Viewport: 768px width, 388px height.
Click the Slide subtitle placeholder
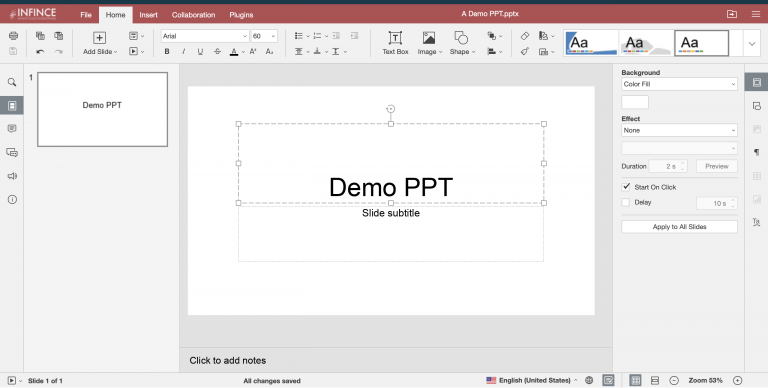[x=391, y=213]
